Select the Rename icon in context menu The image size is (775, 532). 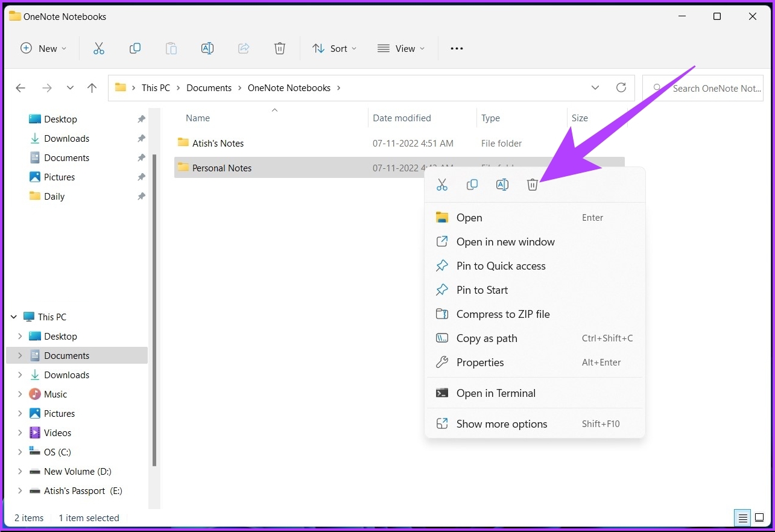[x=502, y=184]
